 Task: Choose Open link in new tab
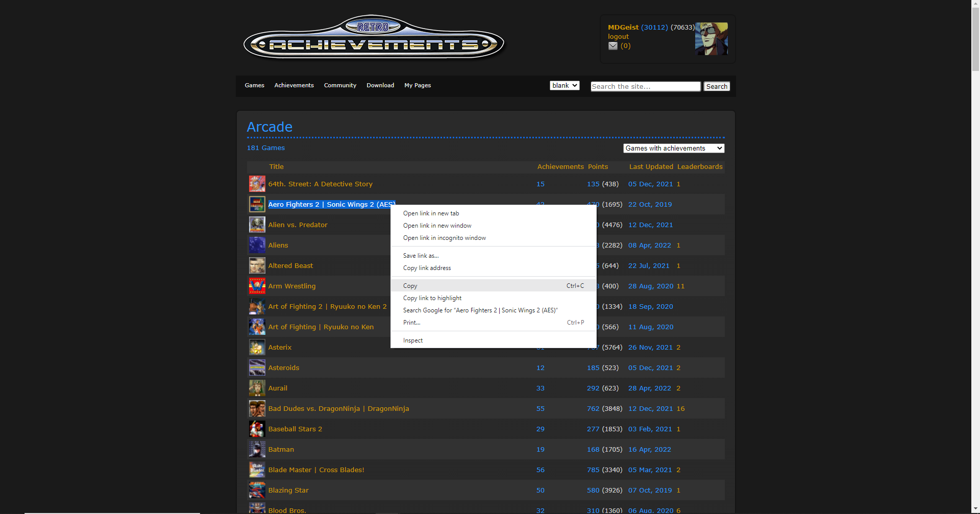point(494,213)
